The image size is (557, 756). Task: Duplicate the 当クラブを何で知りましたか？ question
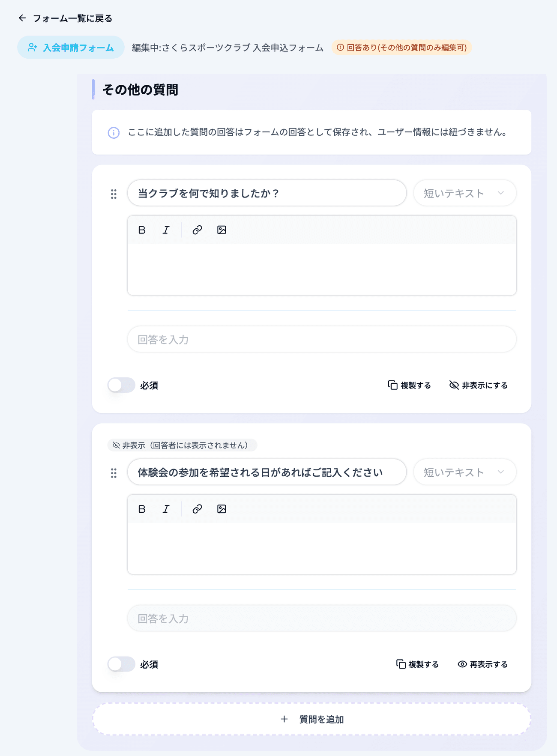pyautogui.click(x=410, y=385)
